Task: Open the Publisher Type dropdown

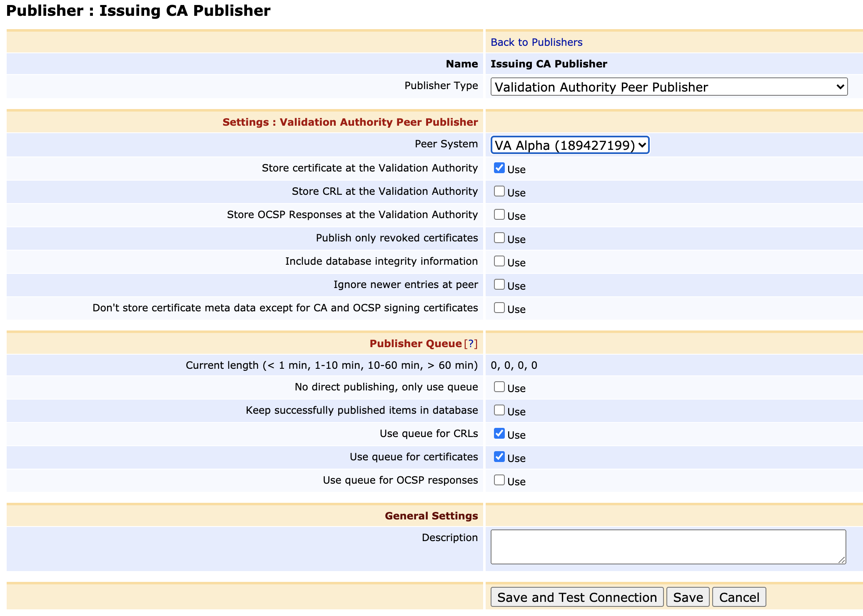Action: point(668,87)
